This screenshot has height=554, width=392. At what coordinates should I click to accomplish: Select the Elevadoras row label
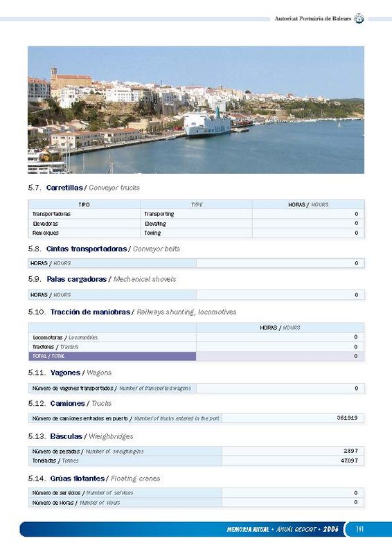coord(45,224)
